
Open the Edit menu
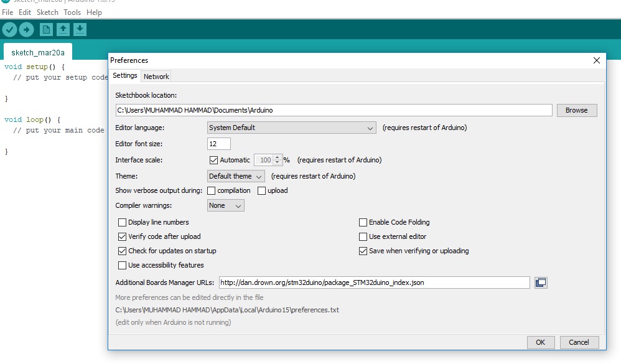pos(24,12)
